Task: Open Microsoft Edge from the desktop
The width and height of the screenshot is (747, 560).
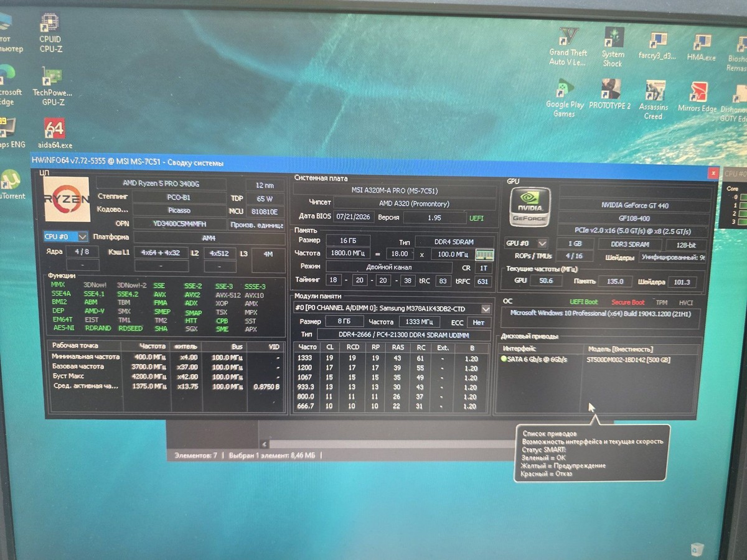Action: point(9,85)
